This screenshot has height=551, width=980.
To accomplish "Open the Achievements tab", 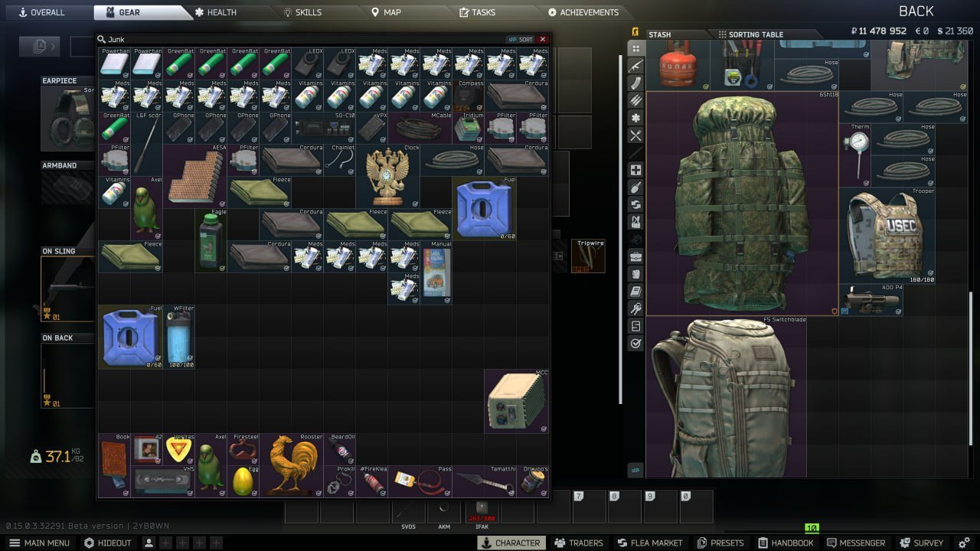I will point(583,12).
